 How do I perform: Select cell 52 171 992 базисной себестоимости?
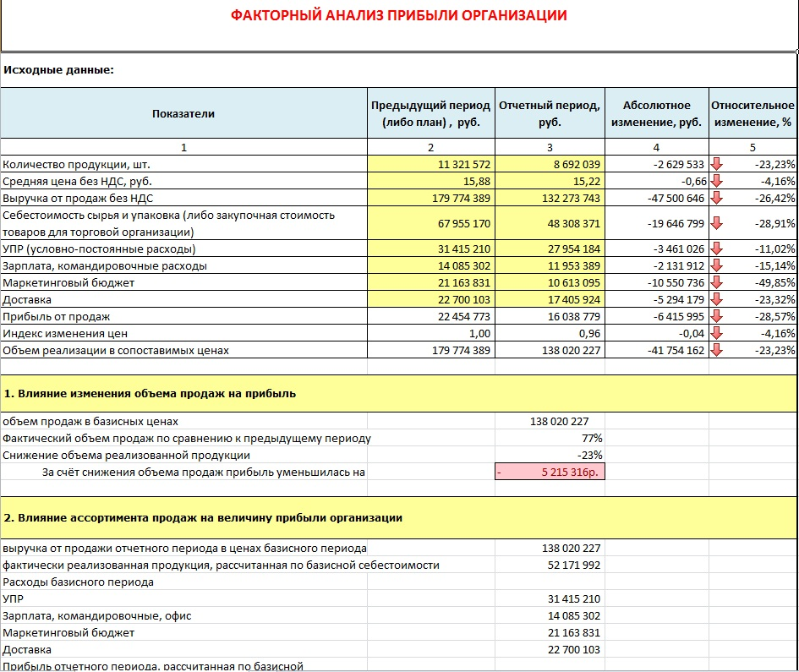[x=550, y=565]
